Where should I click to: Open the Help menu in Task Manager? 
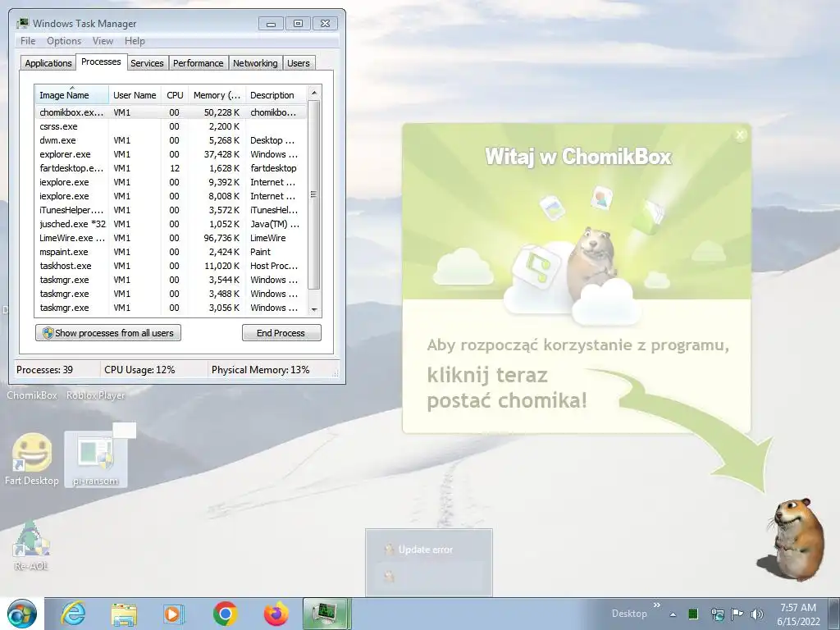(x=135, y=41)
